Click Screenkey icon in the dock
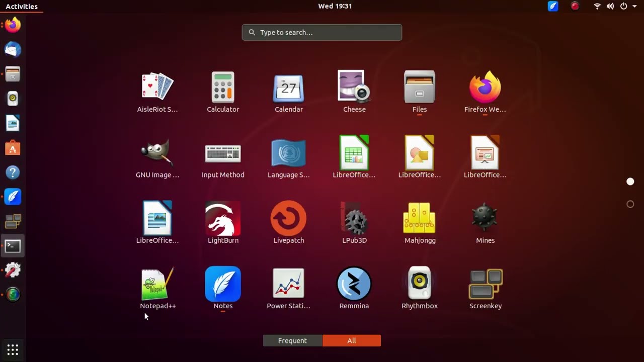 13,221
